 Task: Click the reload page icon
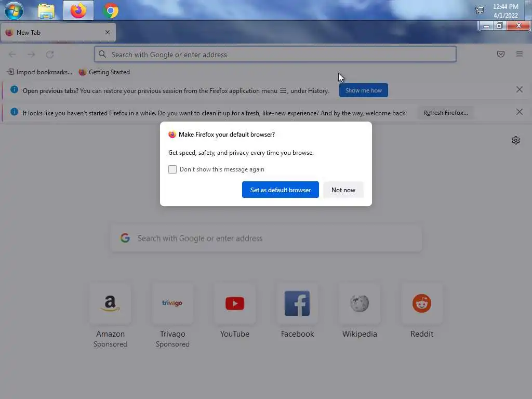[x=50, y=54]
